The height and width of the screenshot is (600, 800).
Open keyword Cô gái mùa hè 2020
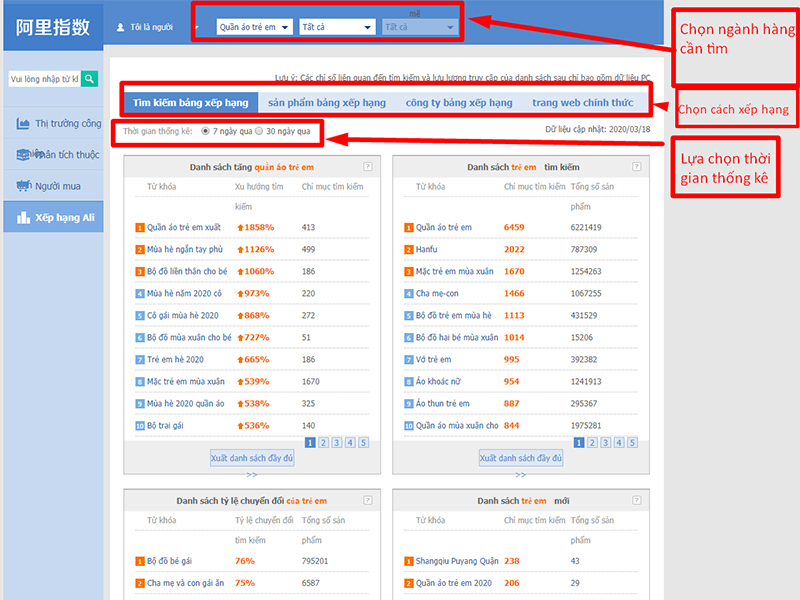click(x=183, y=315)
